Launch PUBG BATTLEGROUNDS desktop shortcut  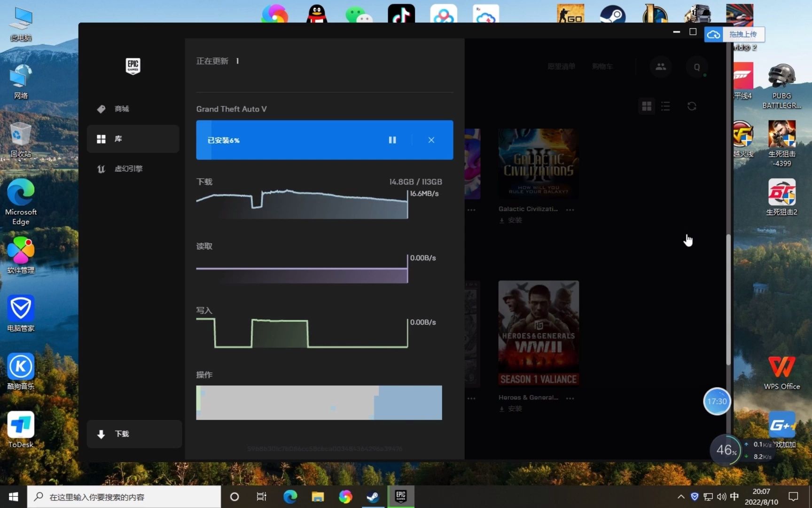(782, 86)
